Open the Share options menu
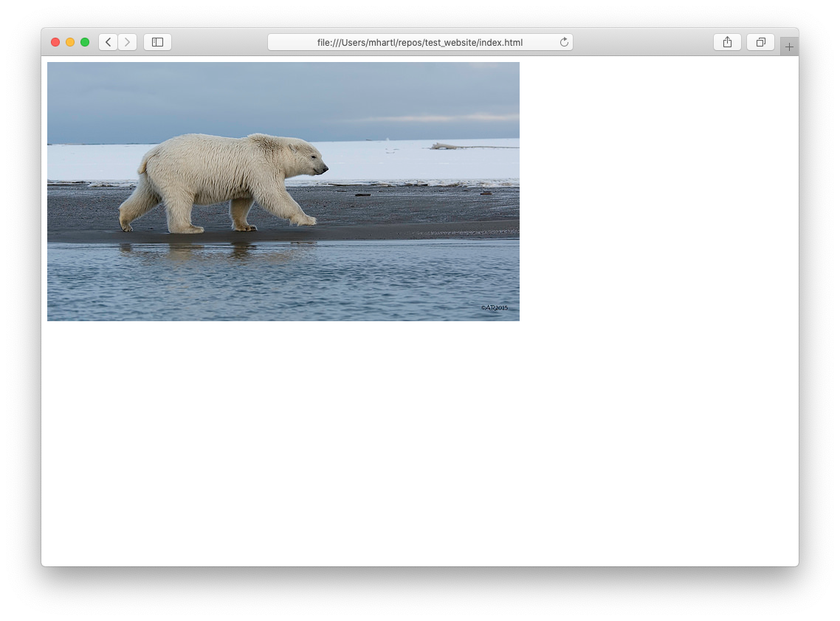 pos(727,42)
